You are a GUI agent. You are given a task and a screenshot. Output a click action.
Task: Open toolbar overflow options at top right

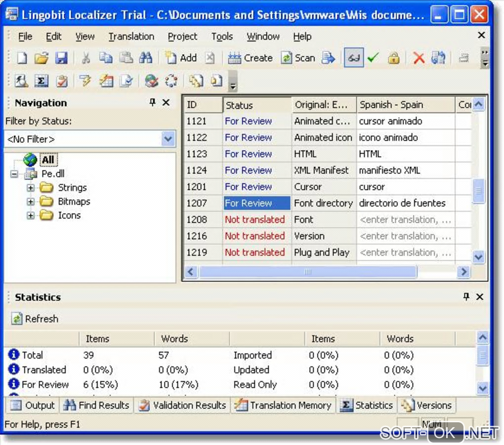485,58
